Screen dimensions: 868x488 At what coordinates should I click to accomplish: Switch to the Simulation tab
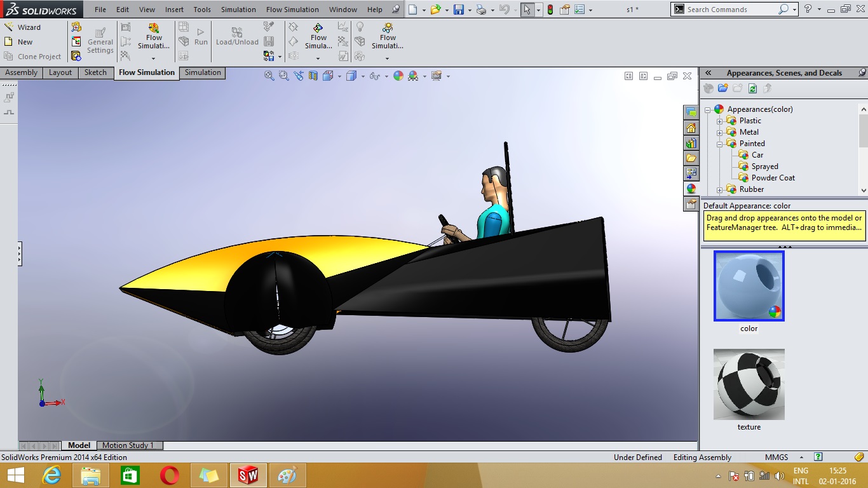203,72
